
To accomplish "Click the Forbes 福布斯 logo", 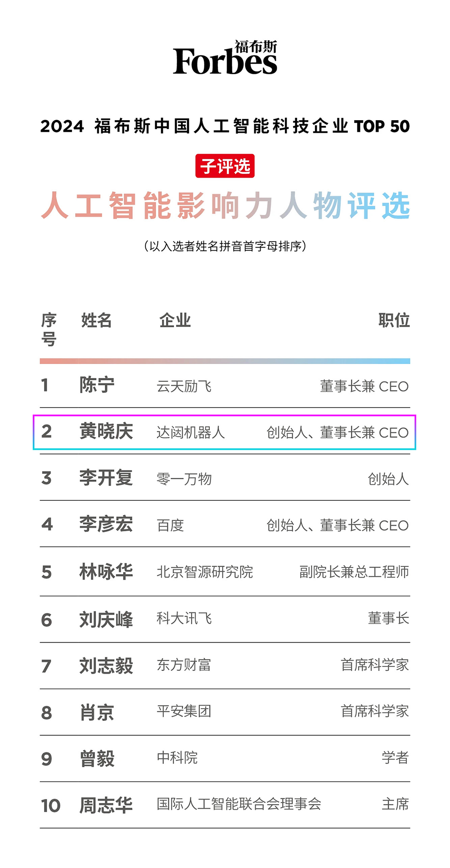I will (225, 58).
